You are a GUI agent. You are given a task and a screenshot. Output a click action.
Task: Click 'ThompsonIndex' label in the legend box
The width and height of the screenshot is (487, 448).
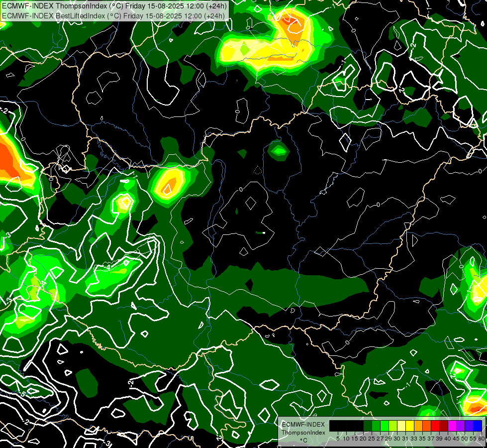303,433
